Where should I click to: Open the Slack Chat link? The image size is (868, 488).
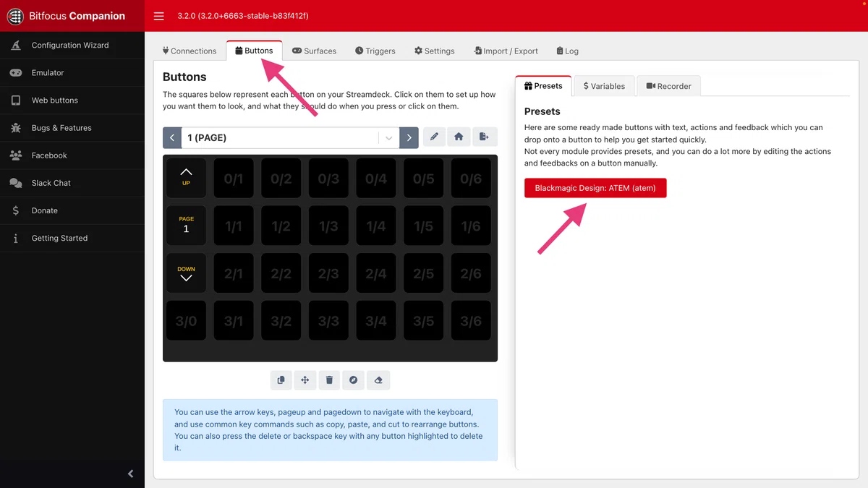click(x=72, y=182)
